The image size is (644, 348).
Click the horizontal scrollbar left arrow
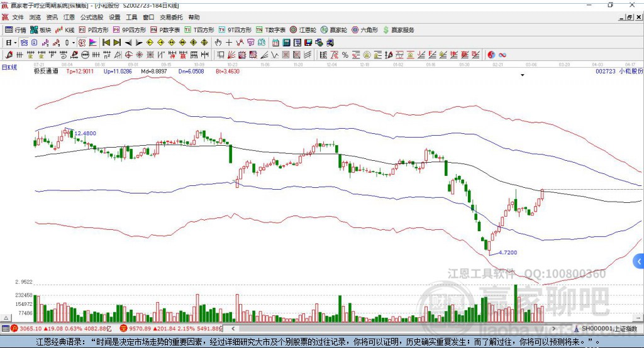coord(233,329)
